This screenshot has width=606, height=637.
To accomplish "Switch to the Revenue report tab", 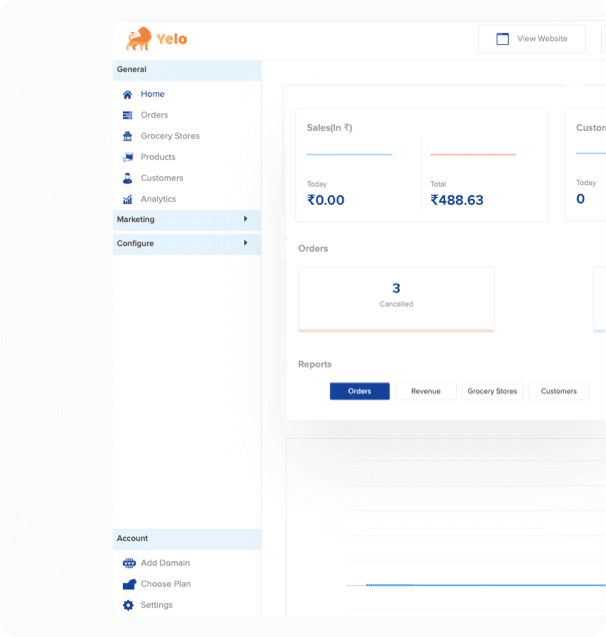I will coord(426,391).
